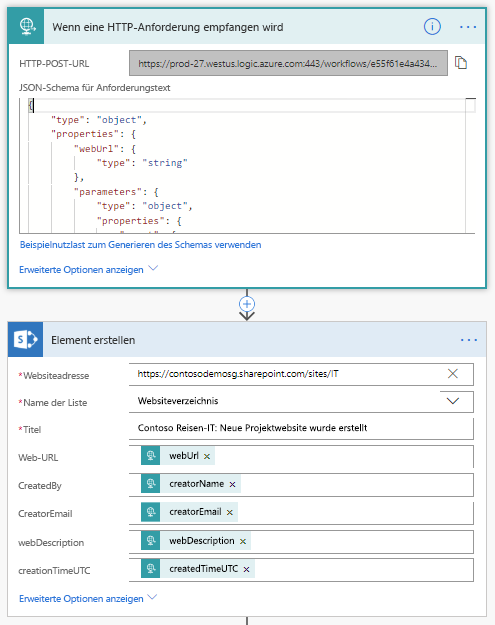Click 'Beispielnutzlast zum Generieren des Schemas verwenden'

tap(141, 245)
